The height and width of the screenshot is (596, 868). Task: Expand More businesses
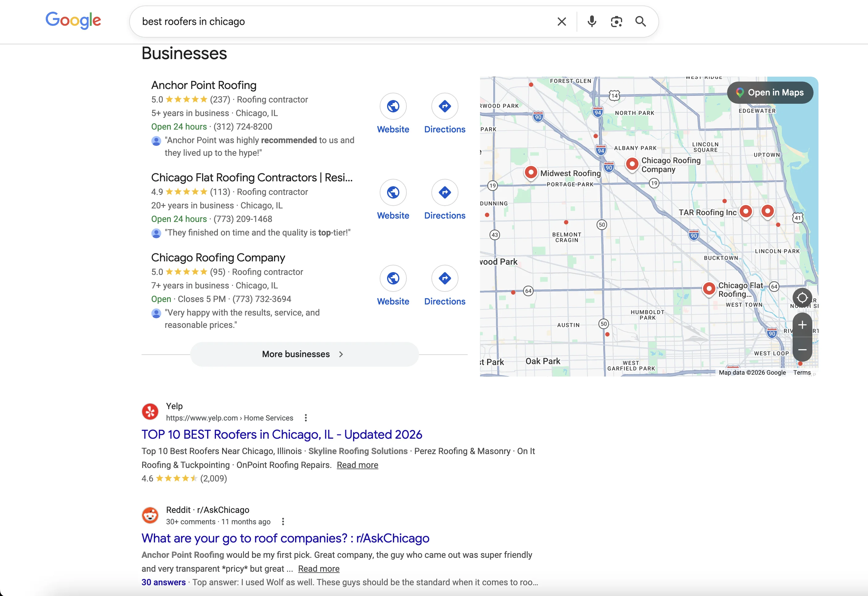[304, 354]
